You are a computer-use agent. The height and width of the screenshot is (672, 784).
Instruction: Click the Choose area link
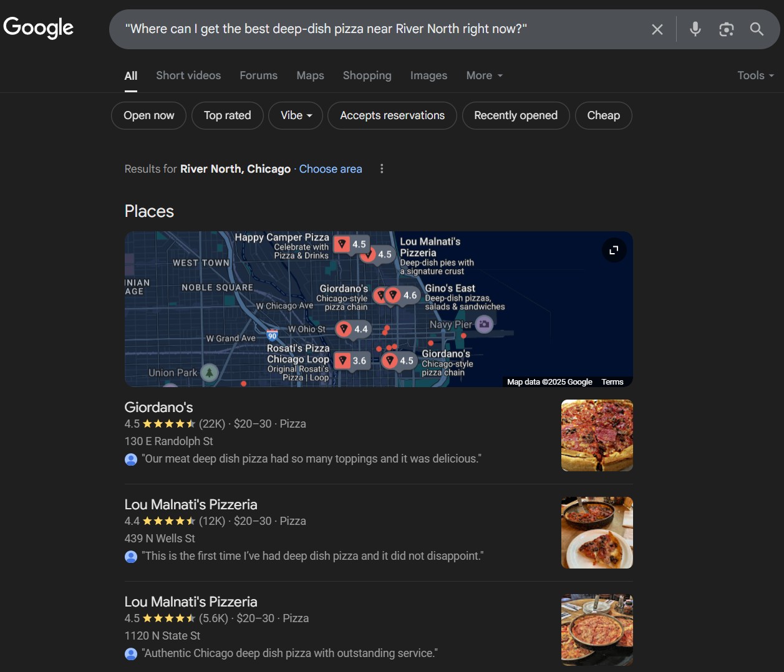click(331, 169)
